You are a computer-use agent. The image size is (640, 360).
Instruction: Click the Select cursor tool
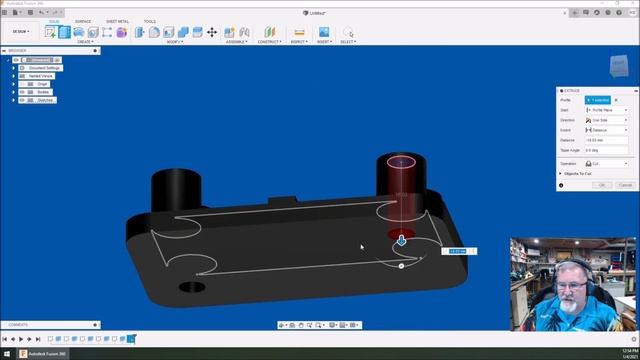click(x=348, y=32)
